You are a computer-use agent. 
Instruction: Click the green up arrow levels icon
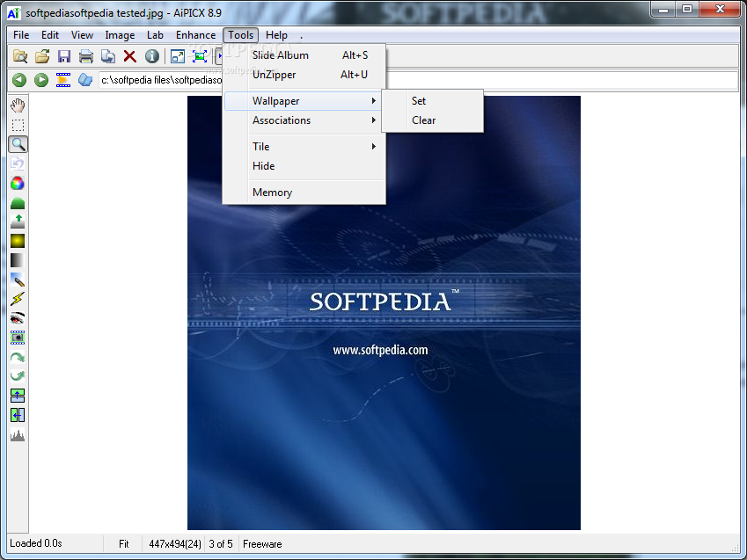pyautogui.click(x=18, y=222)
